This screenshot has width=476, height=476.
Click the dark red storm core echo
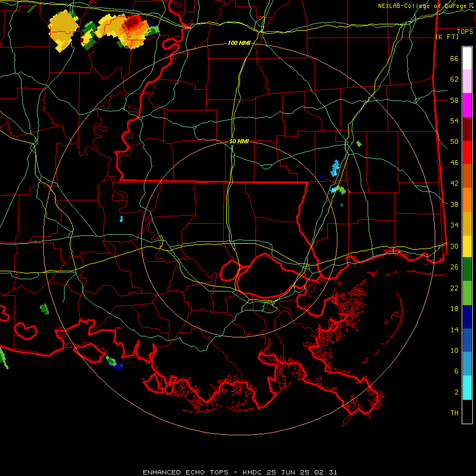point(132,22)
